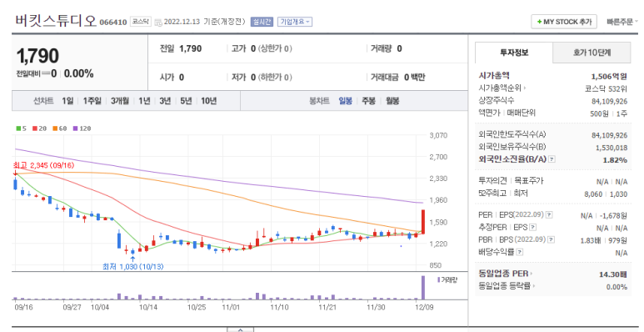The image size is (644, 332).
Task: Open the 추정PER EPS help question icon
Action: tap(532, 227)
